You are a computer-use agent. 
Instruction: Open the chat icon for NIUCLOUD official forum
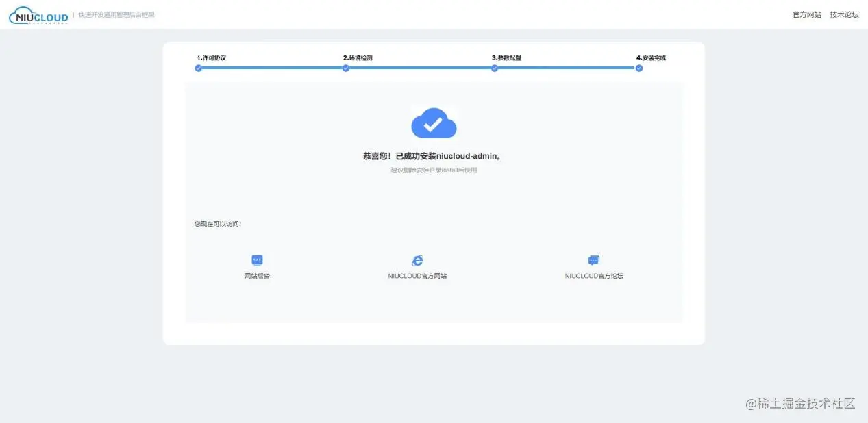[593, 260]
